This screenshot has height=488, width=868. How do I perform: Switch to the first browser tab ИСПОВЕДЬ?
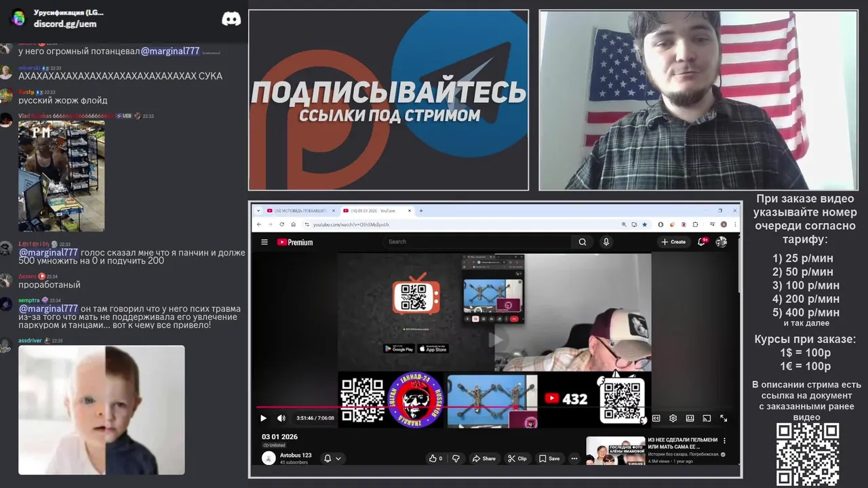(300, 211)
